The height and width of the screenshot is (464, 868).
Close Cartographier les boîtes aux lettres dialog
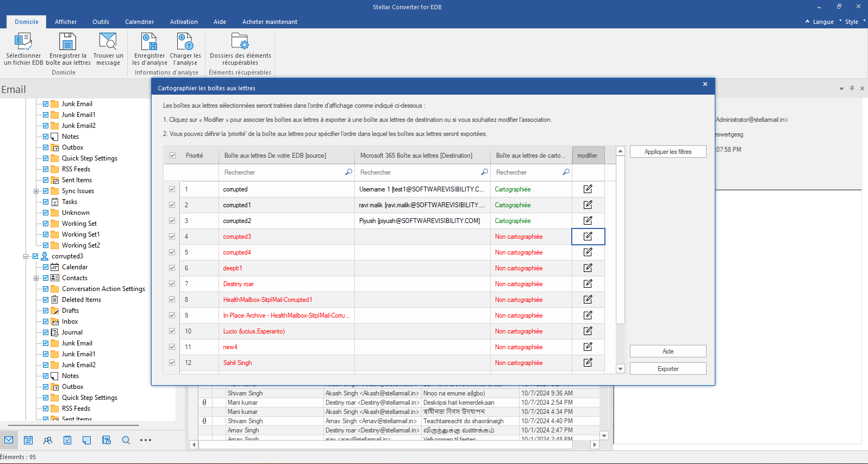(705, 84)
